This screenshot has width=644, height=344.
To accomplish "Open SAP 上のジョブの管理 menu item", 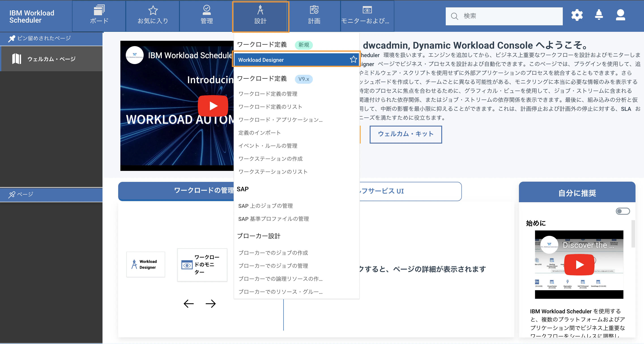I will (x=266, y=206).
